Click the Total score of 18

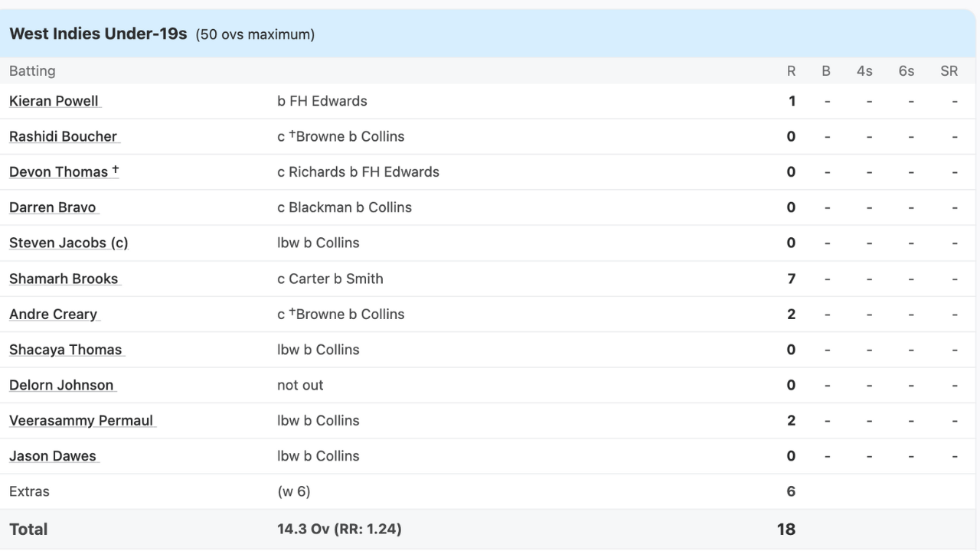[x=786, y=529]
